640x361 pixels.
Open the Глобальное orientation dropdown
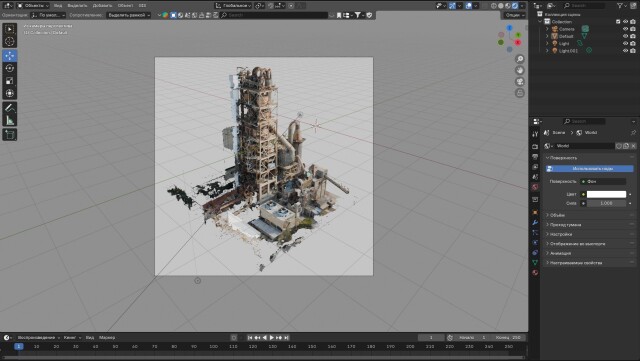(x=233, y=6)
